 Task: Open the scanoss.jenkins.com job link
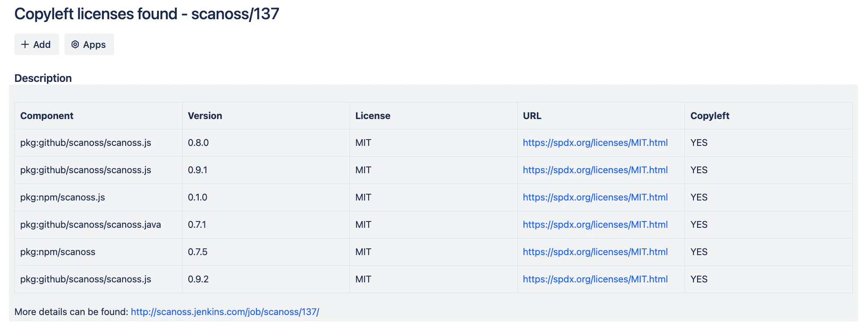click(x=225, y=312)
